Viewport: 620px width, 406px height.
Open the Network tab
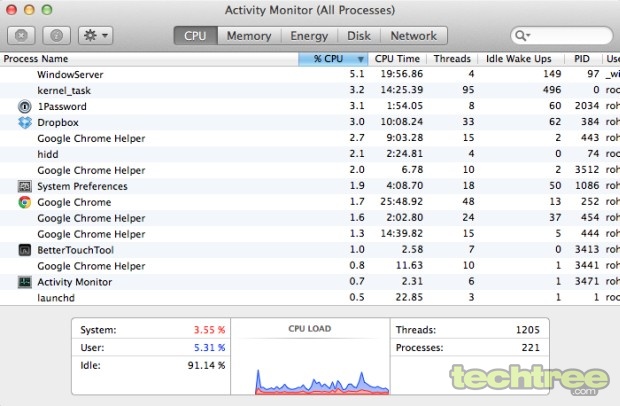point(414,36)
